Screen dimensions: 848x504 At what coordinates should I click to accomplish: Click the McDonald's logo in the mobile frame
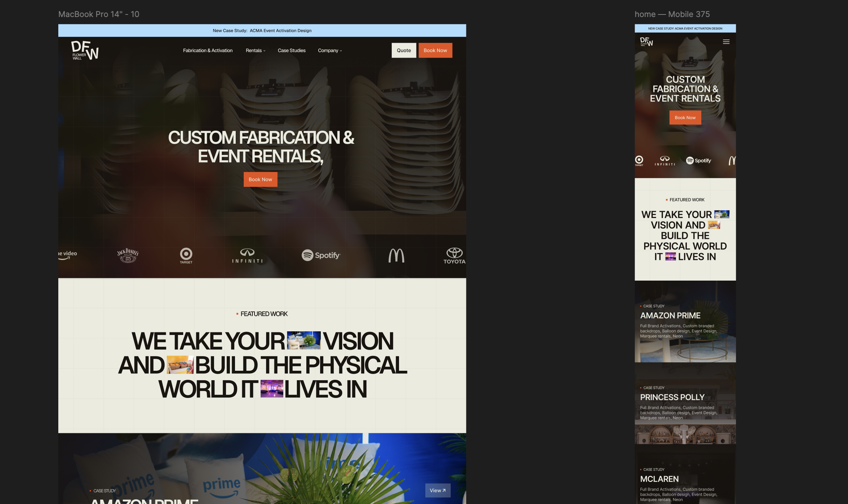(x=732, y=160)
